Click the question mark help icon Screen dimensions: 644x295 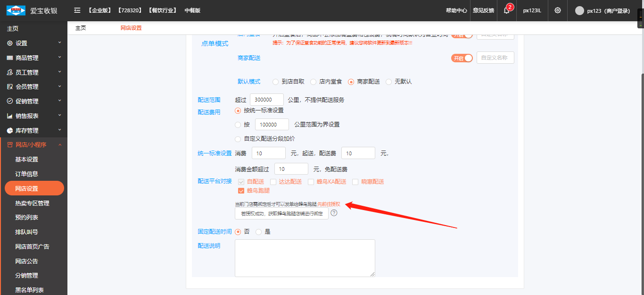click(334, 213)
